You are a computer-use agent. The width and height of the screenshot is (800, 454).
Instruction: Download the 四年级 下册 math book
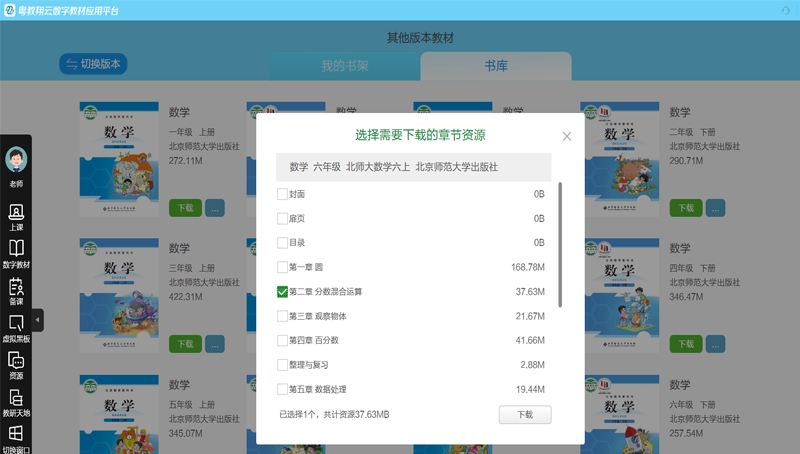686,344
